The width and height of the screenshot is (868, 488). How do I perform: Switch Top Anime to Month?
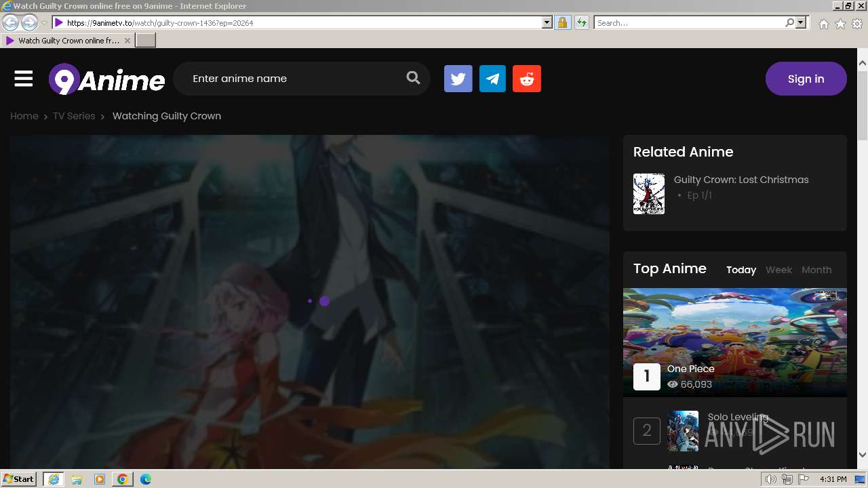click(x=816, y=270)
